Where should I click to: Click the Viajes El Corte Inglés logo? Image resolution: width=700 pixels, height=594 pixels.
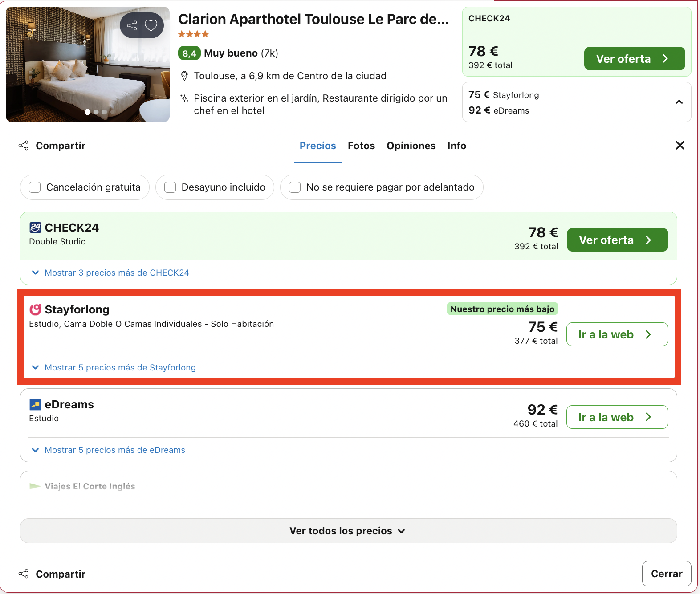tap(35, 486)
